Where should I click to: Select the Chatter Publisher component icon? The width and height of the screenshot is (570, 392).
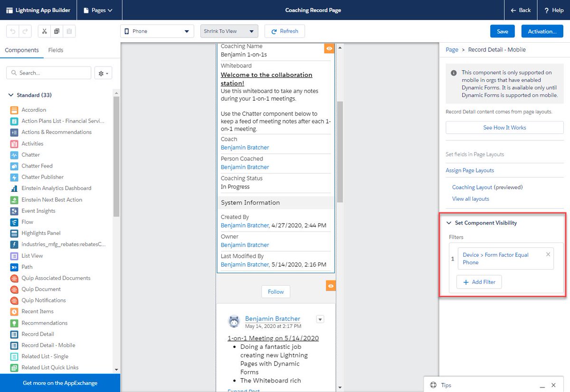click(14, 177)
